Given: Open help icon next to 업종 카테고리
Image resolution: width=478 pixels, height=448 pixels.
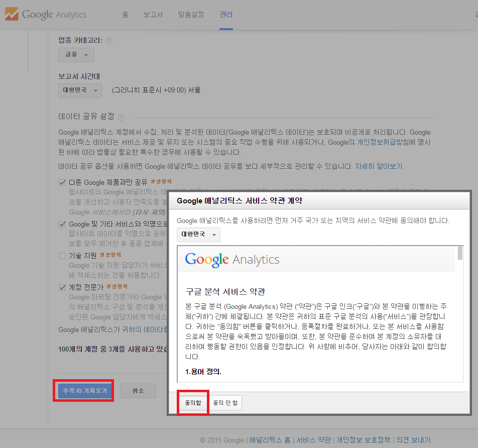Looking at the screenshot, I should (108, 41).
